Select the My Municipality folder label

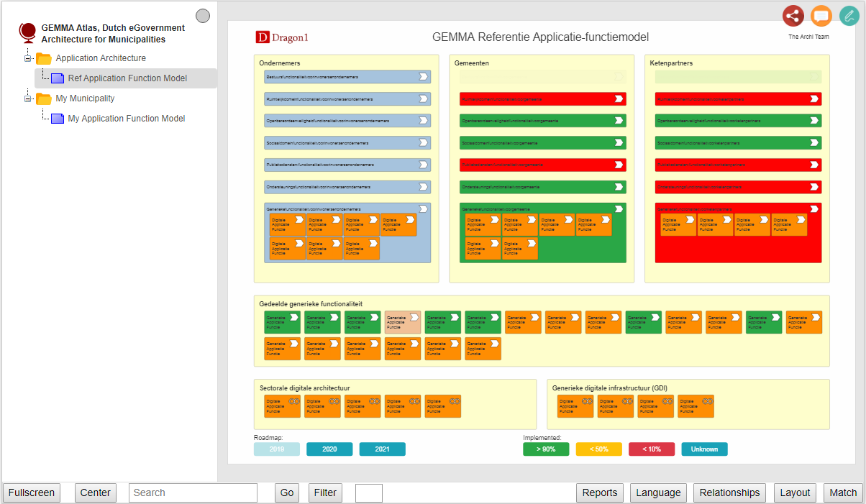[85, 98]
